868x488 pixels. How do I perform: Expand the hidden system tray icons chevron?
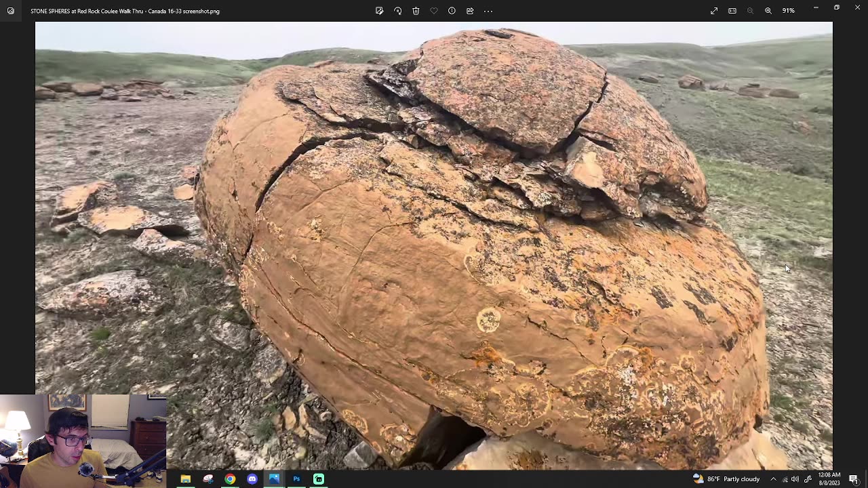coord(773,479)
